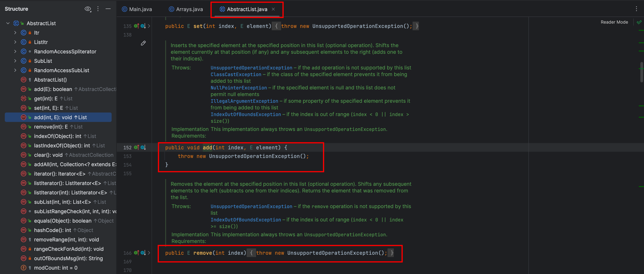Click overrides gutter icon on line 152
The width and height of the screenshot is (644, 274).
click(x=136, y=147)
